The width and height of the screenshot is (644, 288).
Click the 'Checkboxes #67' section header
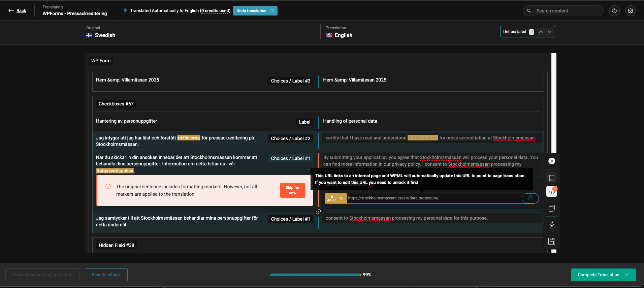(116, 104)
